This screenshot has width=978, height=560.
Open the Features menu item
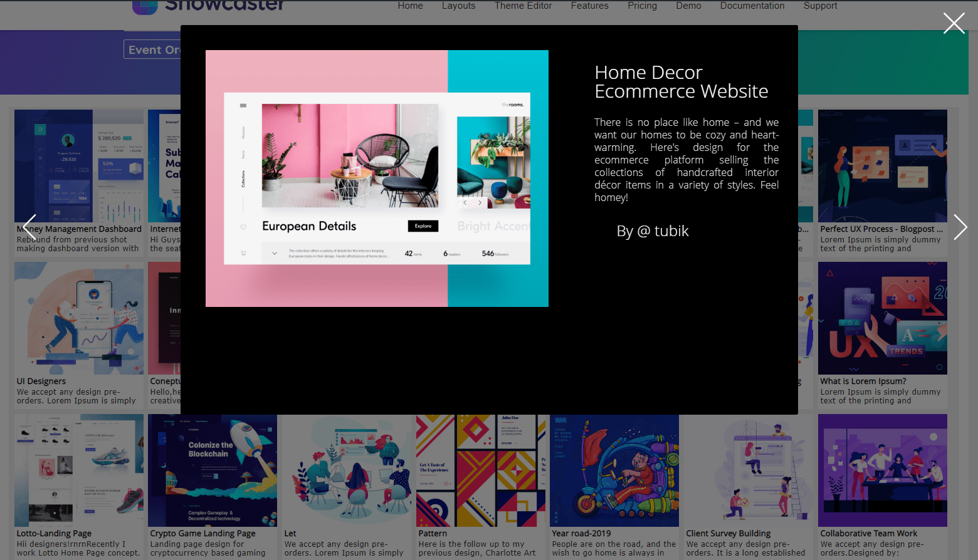(589, 6)
